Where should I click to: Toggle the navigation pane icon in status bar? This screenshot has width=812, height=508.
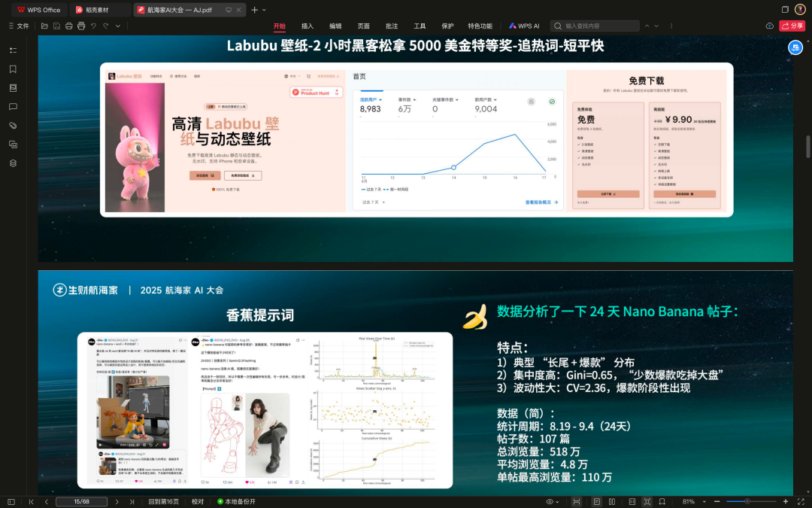pyautogui.click(x=11, y=502)
